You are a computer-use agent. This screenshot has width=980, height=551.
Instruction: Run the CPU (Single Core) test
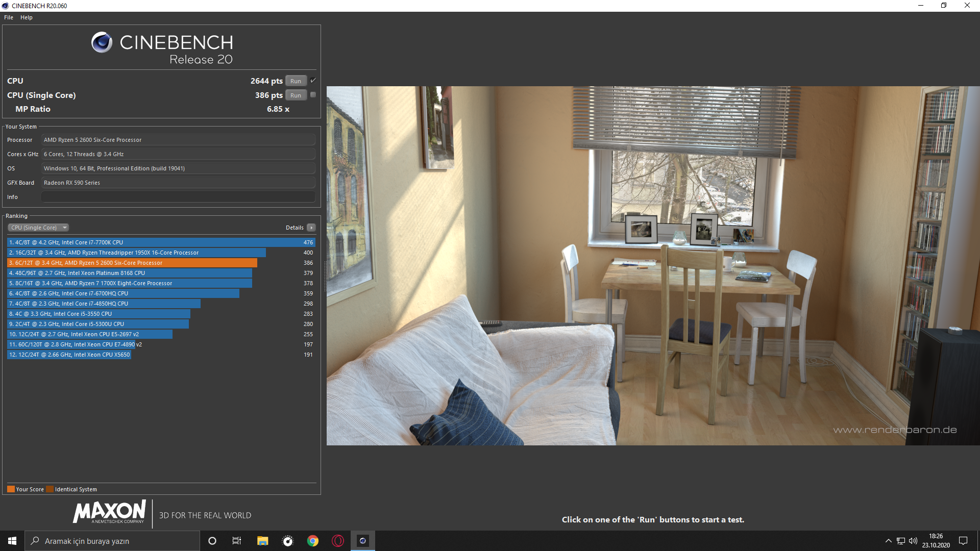pos(296,95)
